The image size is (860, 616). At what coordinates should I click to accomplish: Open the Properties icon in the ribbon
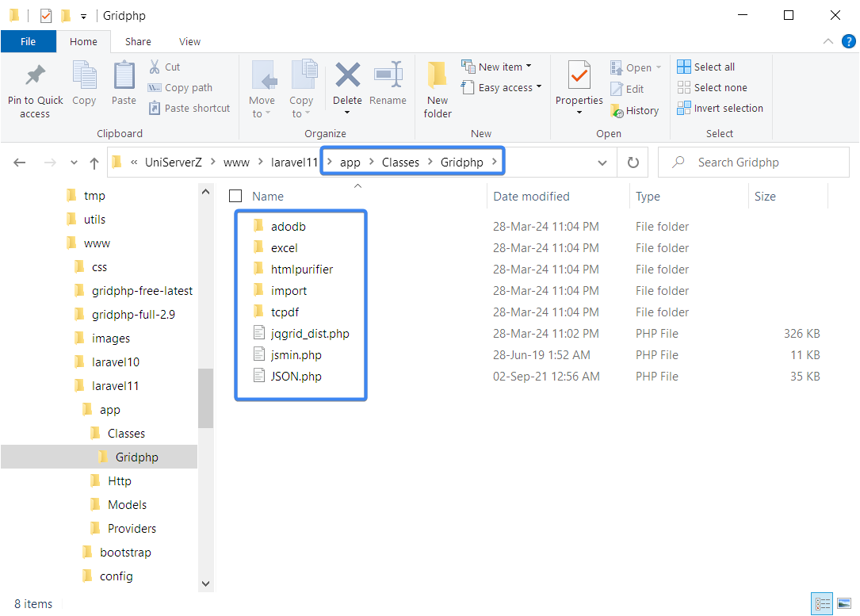coord(579,76)
